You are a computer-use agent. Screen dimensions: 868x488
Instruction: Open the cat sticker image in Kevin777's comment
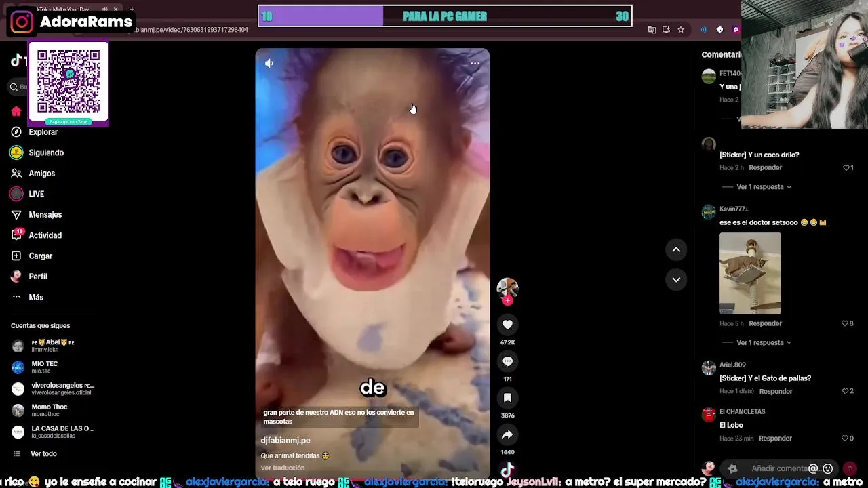750,273
